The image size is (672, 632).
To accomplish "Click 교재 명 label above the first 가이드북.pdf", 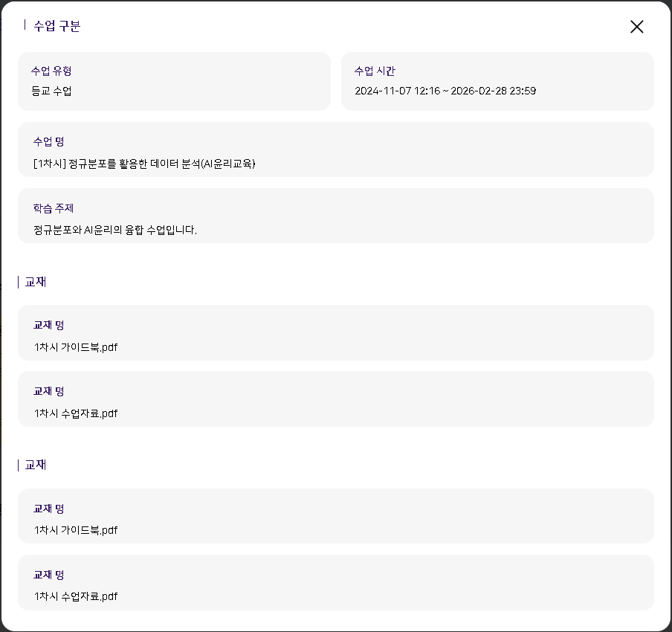I will point(49,326).
